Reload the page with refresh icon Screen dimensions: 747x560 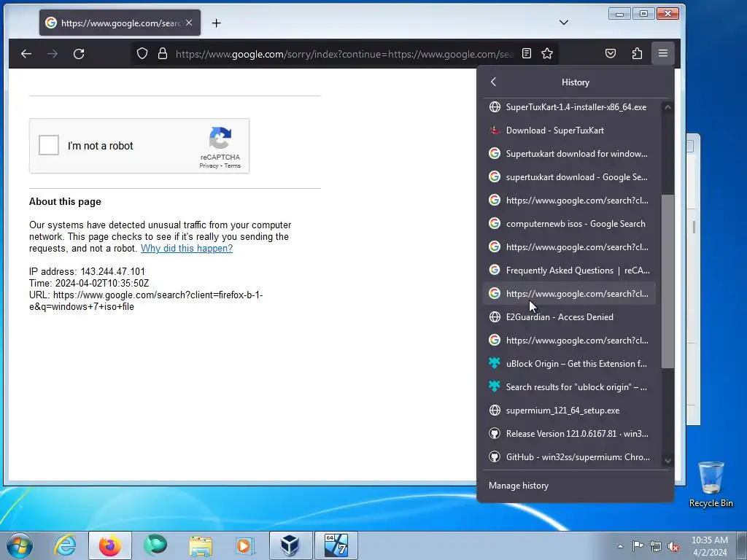pos(79,54)
